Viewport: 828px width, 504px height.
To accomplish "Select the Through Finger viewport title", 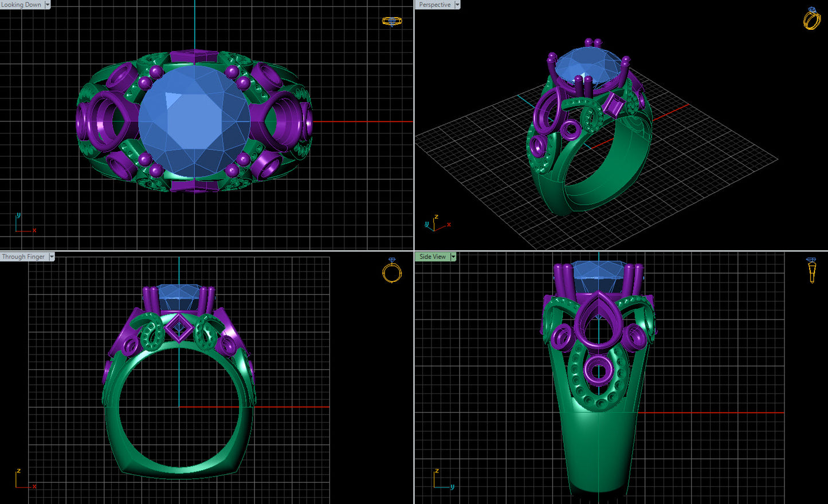I will [x=24, y=257].
